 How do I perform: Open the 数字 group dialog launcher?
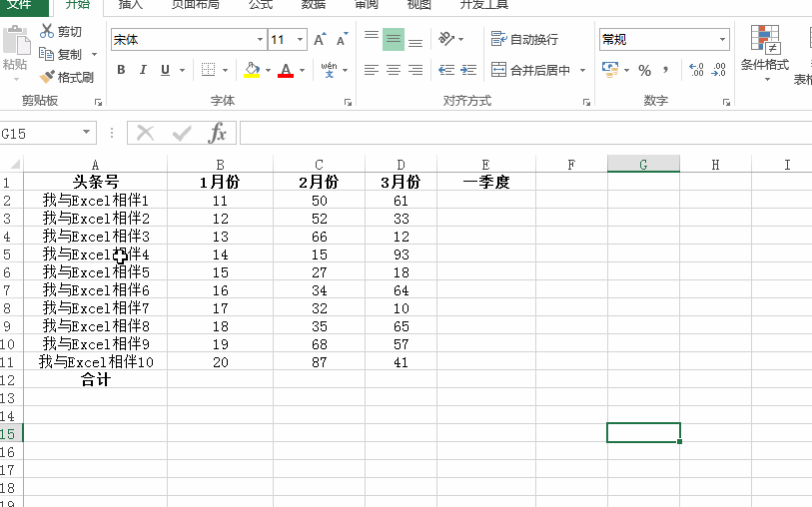[726, 103]
